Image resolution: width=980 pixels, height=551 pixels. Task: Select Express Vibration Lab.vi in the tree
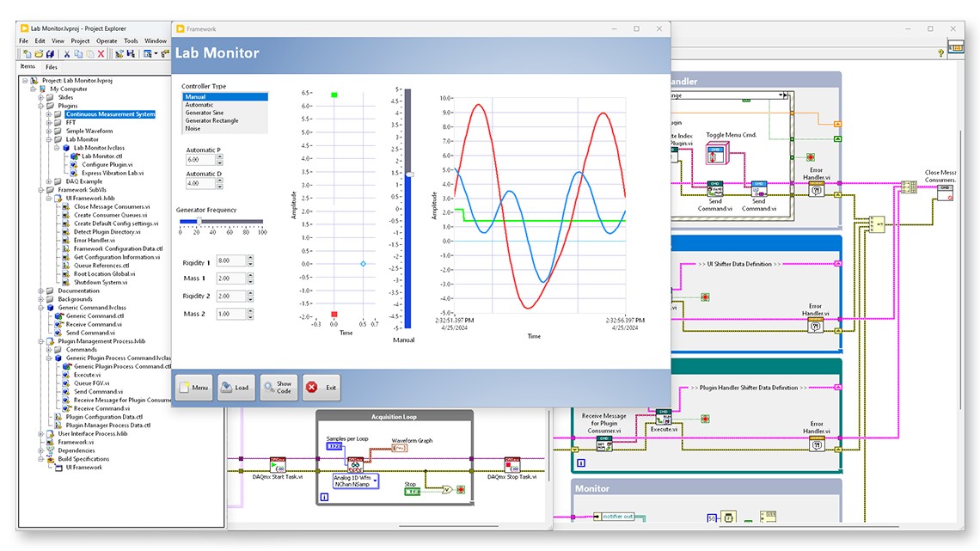pos(113,173)
